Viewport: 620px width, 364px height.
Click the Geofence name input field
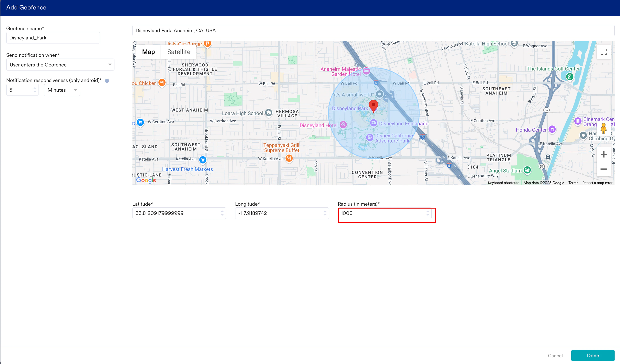[x=53, y=38]
